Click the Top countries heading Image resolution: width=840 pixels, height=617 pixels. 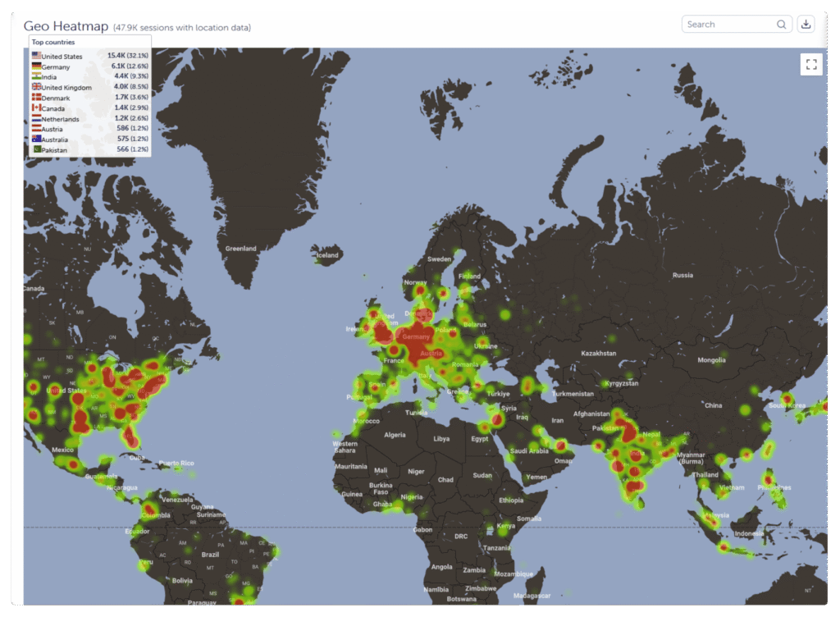[x=53, y=42]
